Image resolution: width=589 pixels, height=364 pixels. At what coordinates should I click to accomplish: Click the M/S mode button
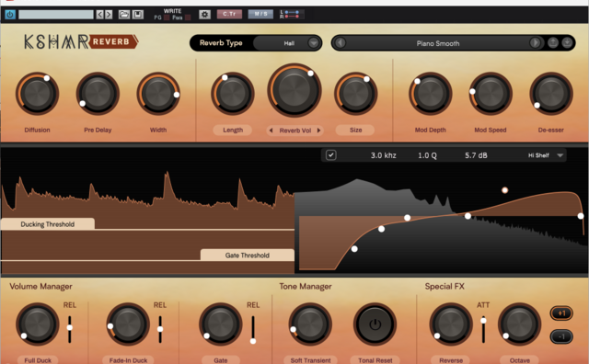point(260,15)
